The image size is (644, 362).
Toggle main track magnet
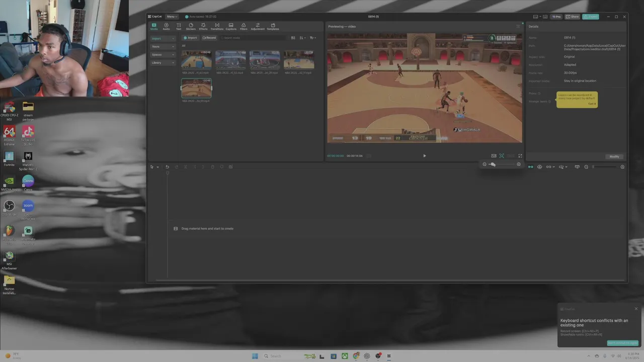click(530, 167)
